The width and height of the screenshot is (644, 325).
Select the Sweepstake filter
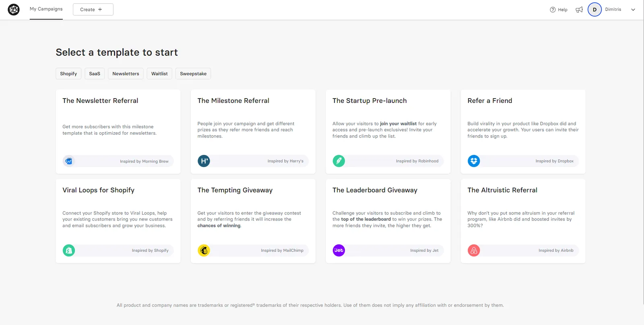pos(193,74)
